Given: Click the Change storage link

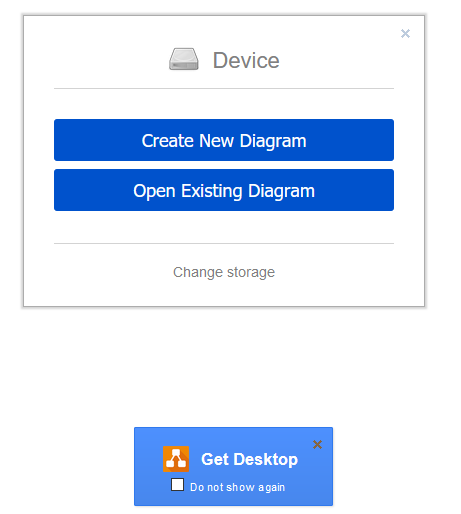Looking at the screenshot, I should pos(224,272).
